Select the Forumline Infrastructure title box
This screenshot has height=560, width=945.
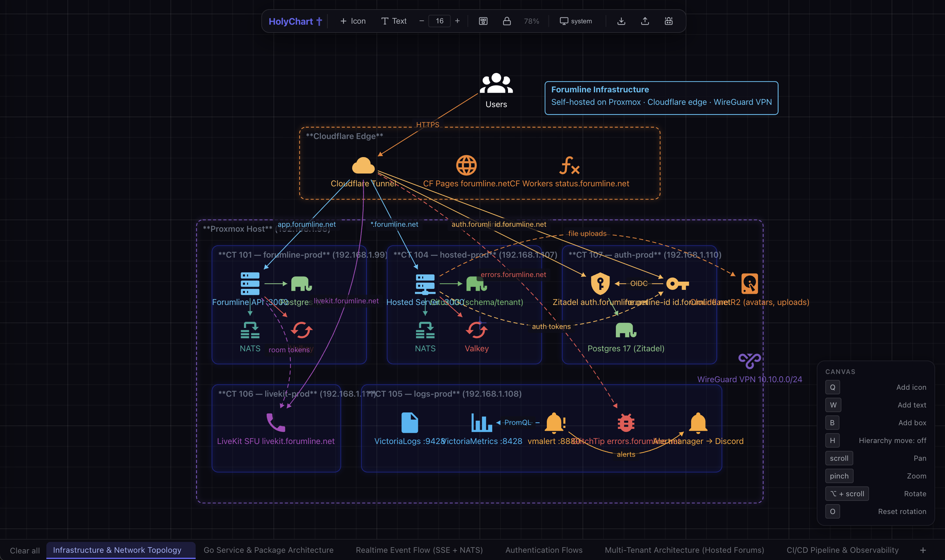coord(661,98)
